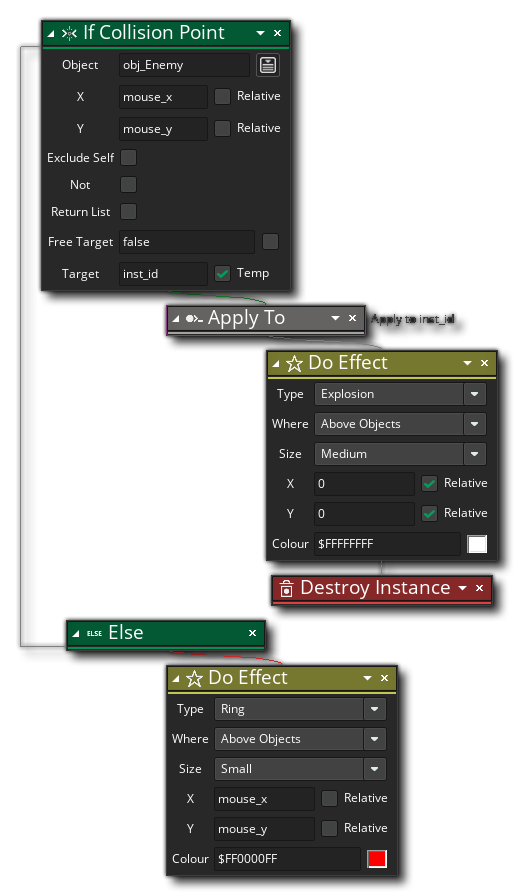Screen dimensions: 518x896
Task: Edit the Object field obj_Enemy
Action: (184, 65)
